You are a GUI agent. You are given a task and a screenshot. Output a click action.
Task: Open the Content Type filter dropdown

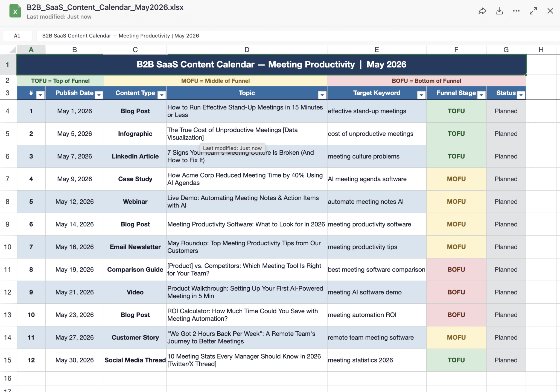162,95
